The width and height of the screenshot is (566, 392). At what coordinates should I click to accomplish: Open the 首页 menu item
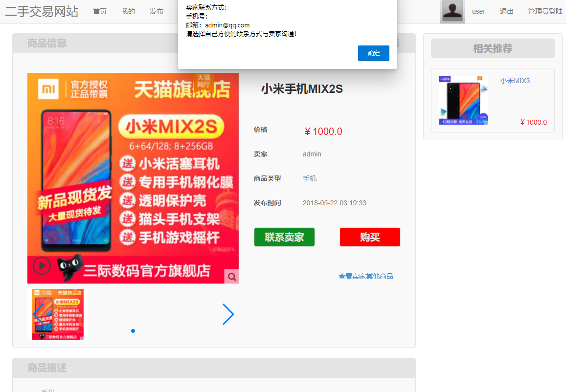coord(99,11)
